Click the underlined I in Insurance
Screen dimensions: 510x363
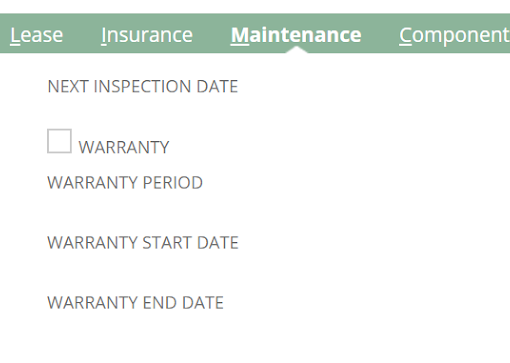(104, 35)
